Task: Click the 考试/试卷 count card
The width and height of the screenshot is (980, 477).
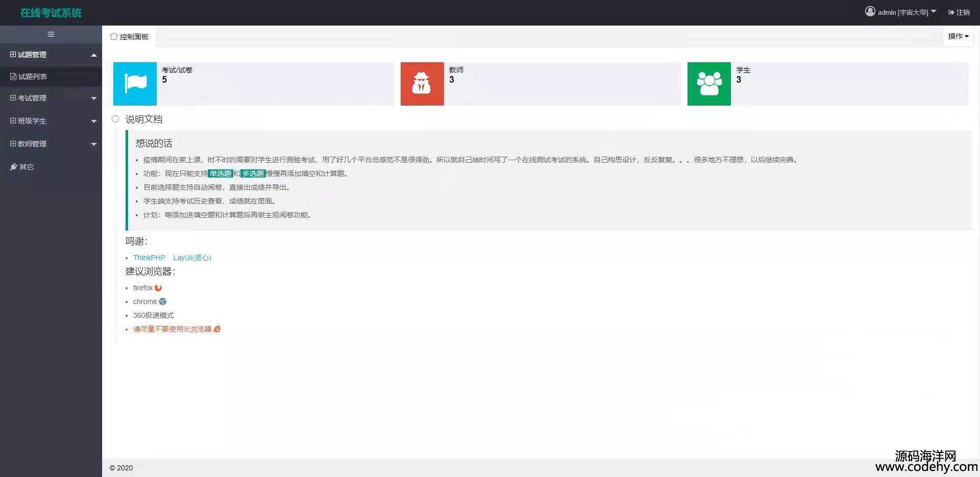Action: tap(254, 84)
